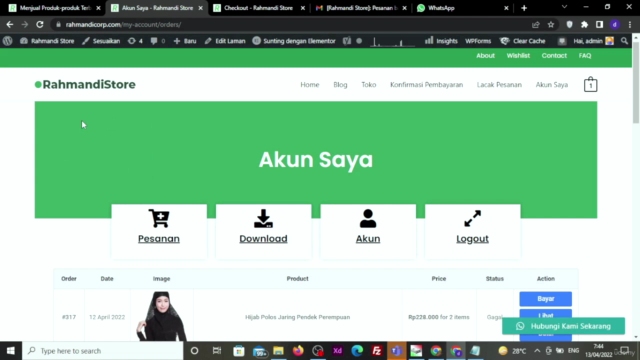
Task: Open the WordPress logo menu
Action: tap(7, 41)
